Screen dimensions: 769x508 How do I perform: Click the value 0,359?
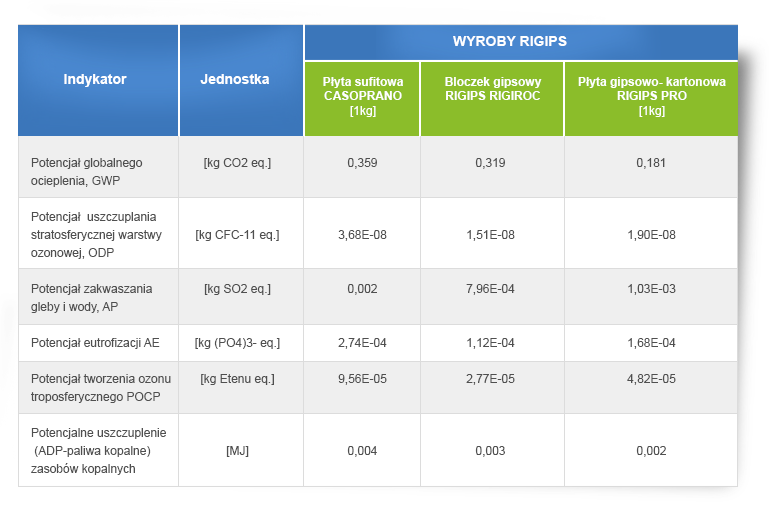(x=362, y=163)
